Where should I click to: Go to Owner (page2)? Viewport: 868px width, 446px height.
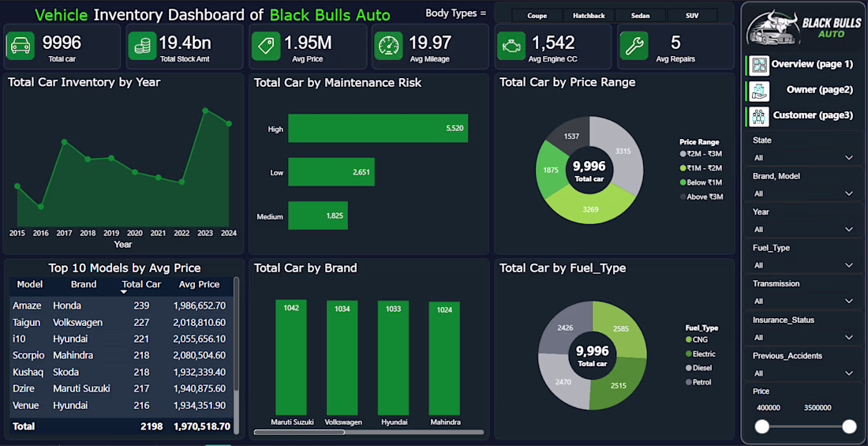(x=820, y=90)
